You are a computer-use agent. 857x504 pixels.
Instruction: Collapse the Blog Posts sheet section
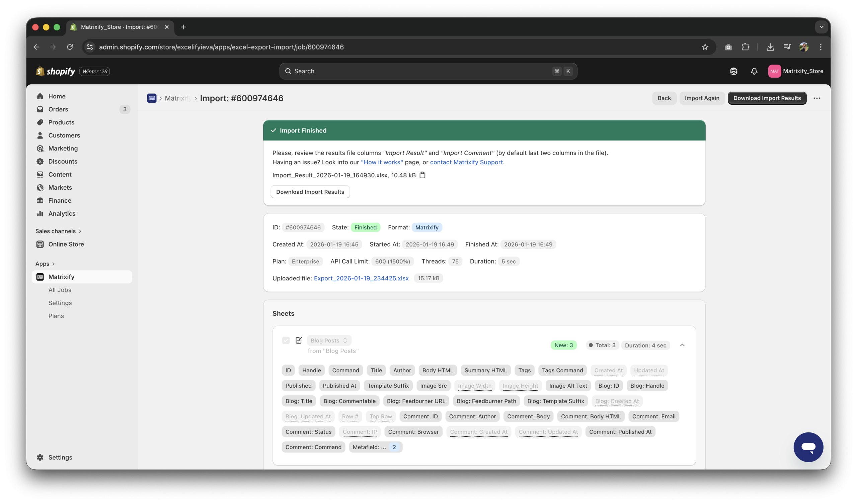point(682,345)
